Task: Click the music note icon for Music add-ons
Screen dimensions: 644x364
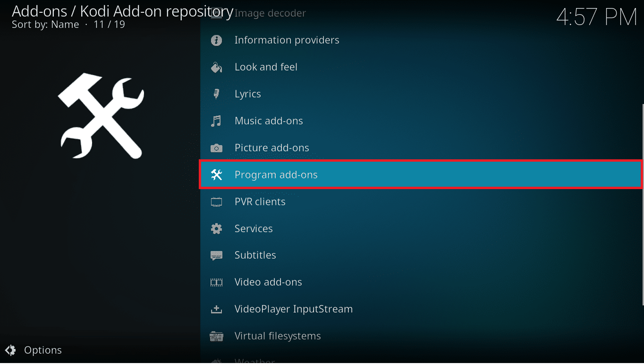Action: coord(216,121)
